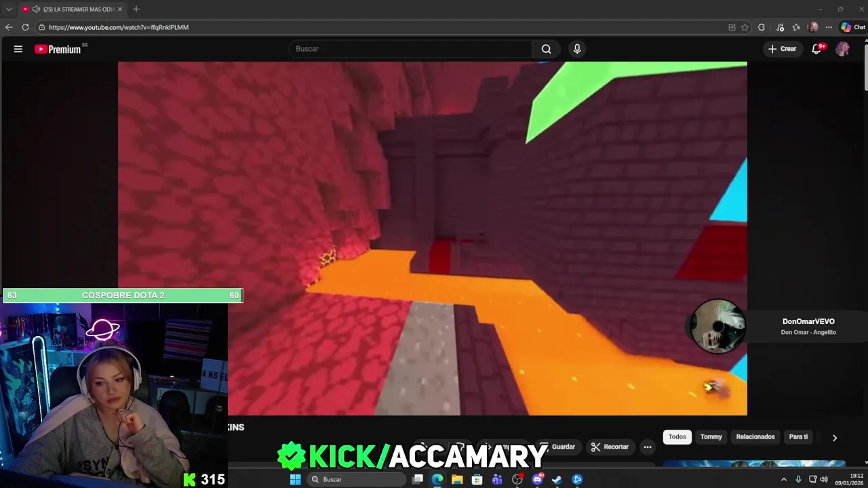The width and height of the screenshot is (868, 488).
Task: Show more filter chips right chevron
Action: [x=835, y=438]
